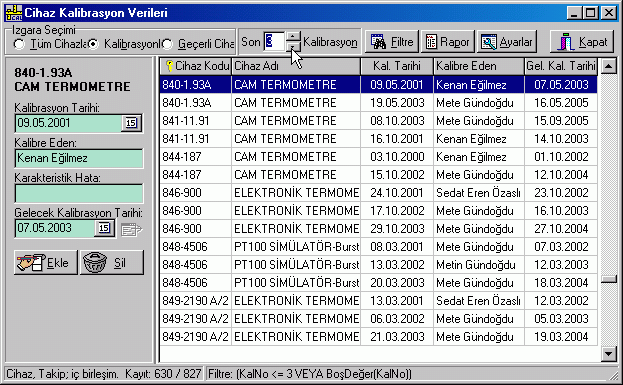Click the Sil button label
This screenshot has width=623, height=385.
pos(120,263)
